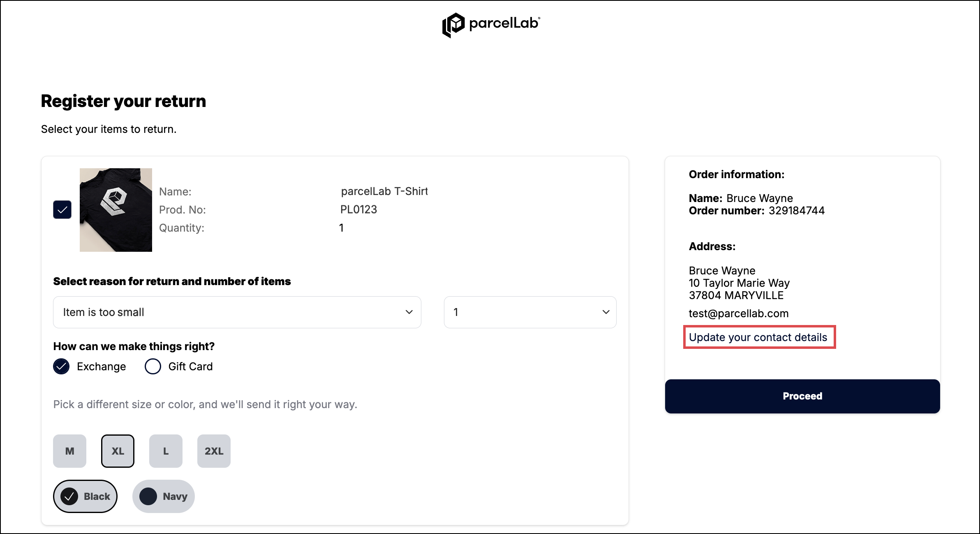The width and height of the screenshot is (980, 534).
Task: Click the chevron arrow on the reason dropdown
Action: coord(409,312)
